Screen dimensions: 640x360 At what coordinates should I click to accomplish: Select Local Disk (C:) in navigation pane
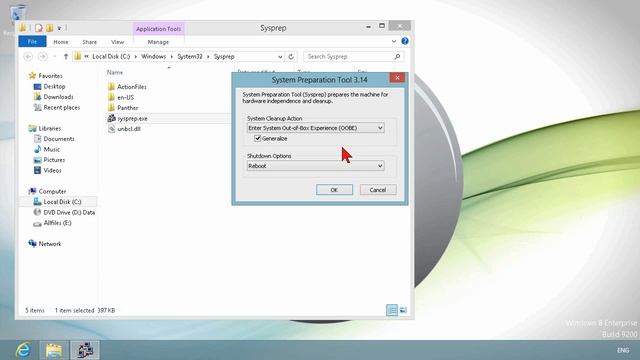62,202
